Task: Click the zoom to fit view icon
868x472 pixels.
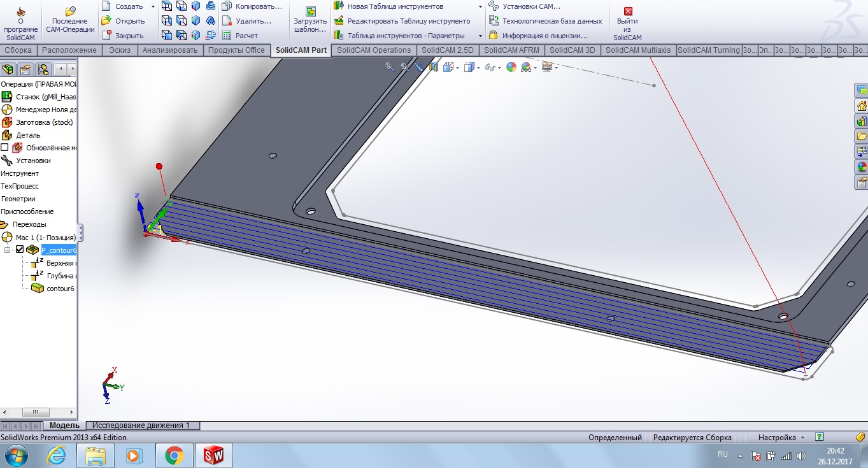Action: click(390, 66)
